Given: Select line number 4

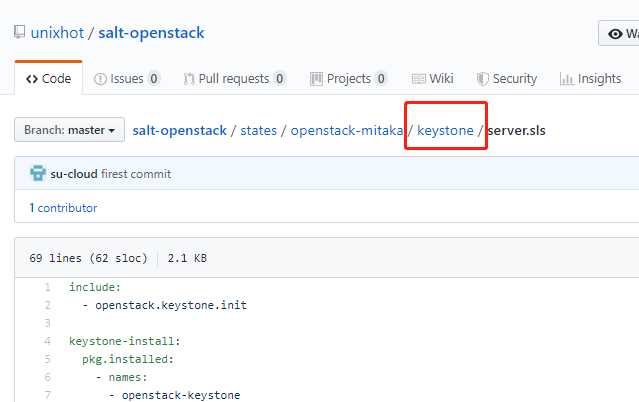Looking at the screenshot, I should 48,341.
